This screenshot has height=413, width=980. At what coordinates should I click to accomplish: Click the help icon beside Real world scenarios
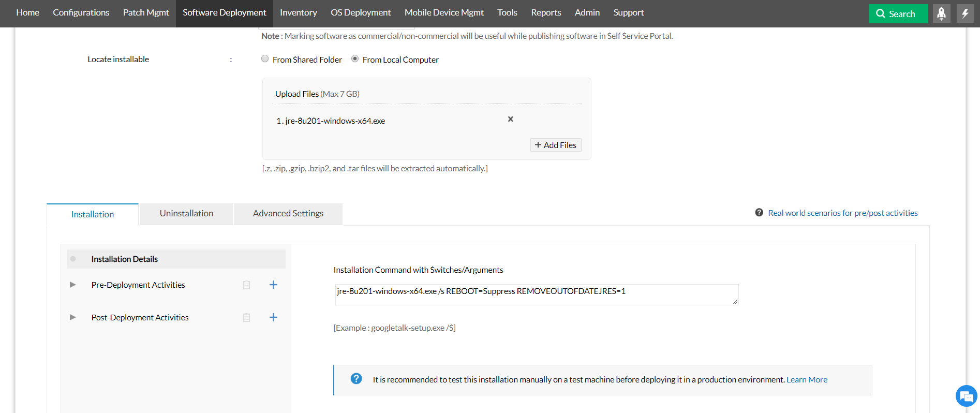759,213
